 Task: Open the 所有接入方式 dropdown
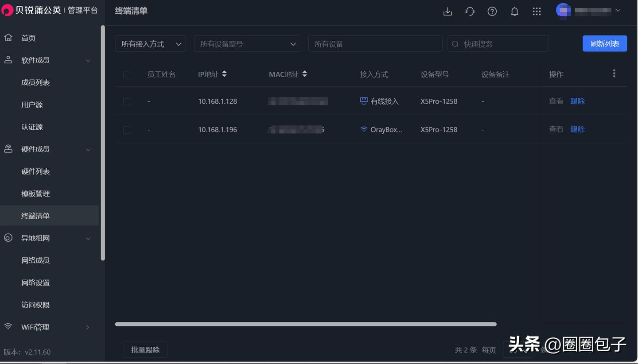[150, 43]
